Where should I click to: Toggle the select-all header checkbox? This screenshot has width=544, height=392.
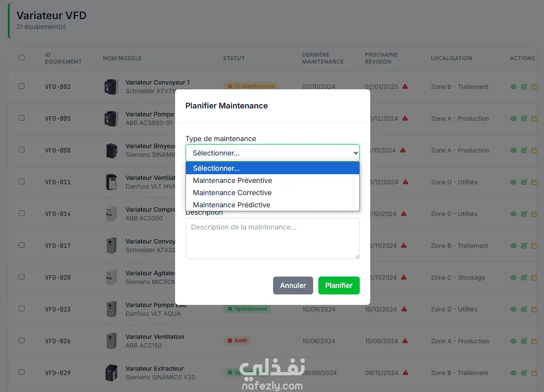(21, 57)
